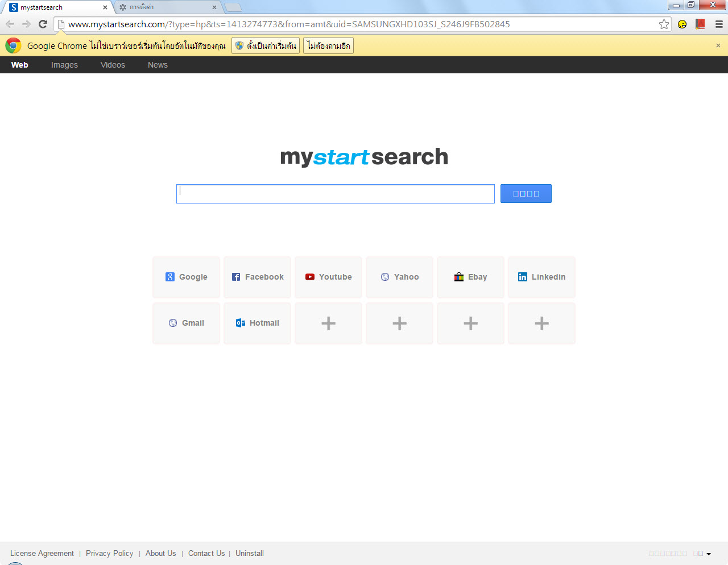The height and width of the screenshot is (565, 728).
Task: Open the About Us link
Action: pos(161,553)
